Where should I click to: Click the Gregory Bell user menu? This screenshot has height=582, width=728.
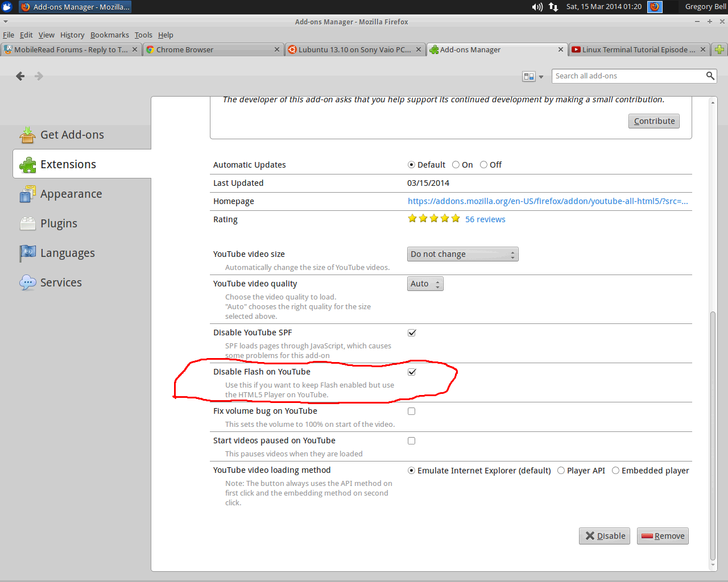[705, 7]
